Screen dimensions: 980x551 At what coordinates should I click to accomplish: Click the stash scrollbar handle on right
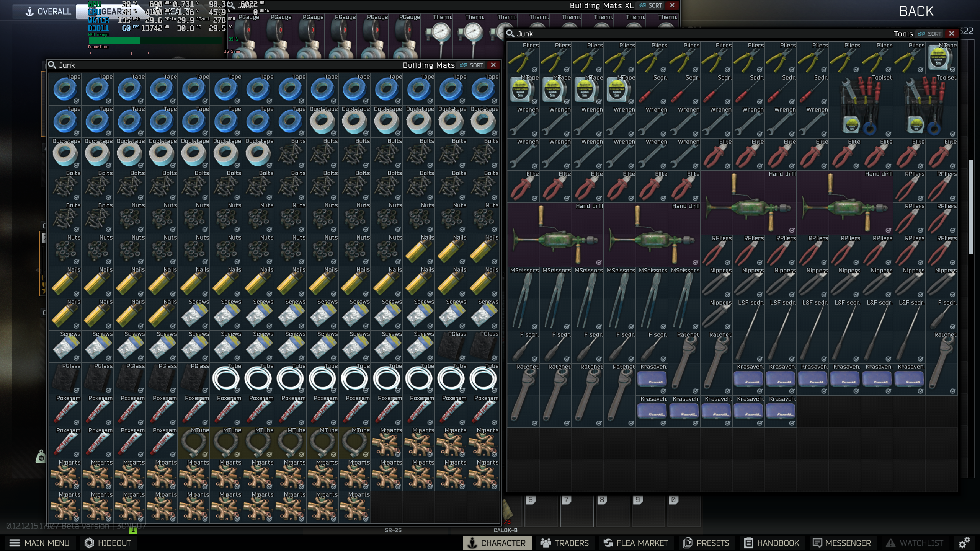click(x=971, y=207)
